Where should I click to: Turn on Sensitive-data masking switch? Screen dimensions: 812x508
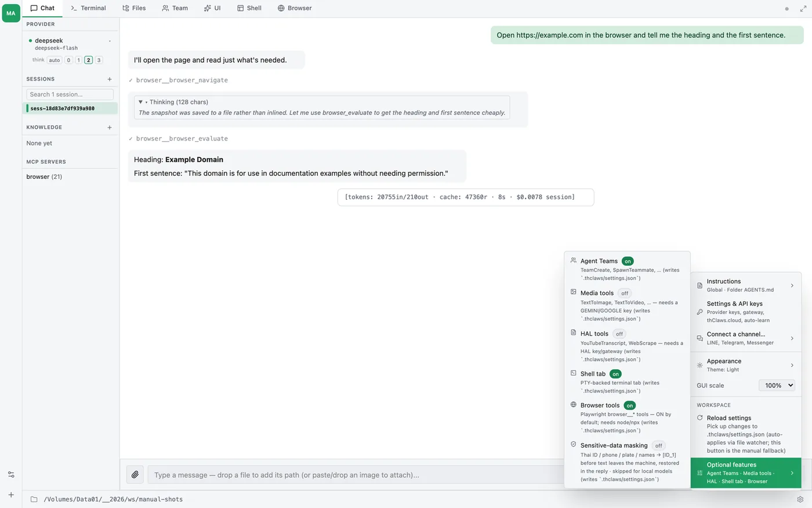[658, 446]
